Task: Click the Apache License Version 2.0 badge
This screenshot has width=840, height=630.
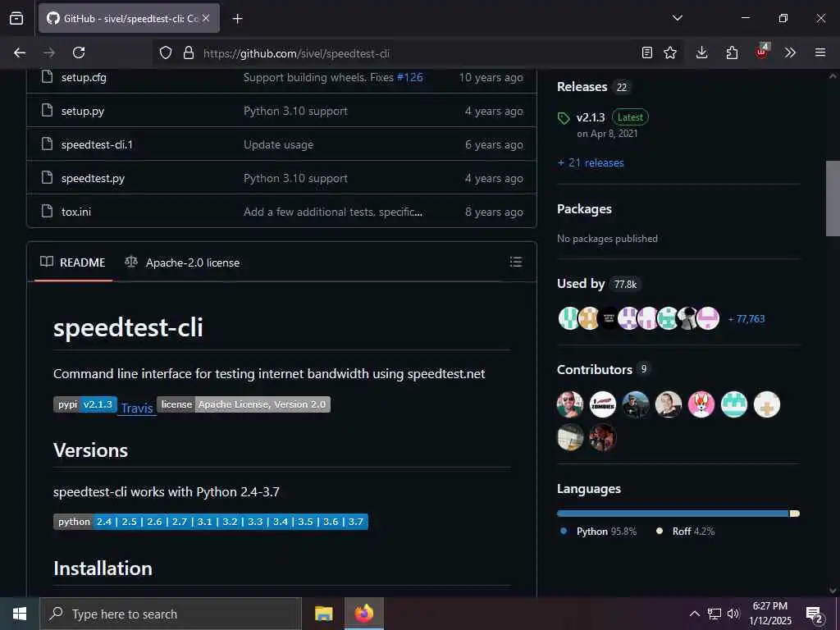Action: point(244,404)
